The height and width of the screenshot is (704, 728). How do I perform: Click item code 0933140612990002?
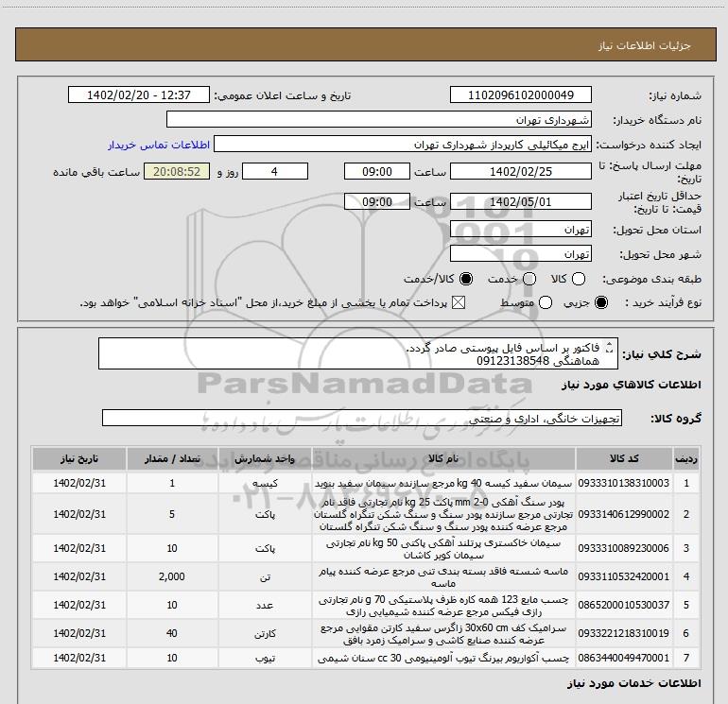(x=624, y=514)
